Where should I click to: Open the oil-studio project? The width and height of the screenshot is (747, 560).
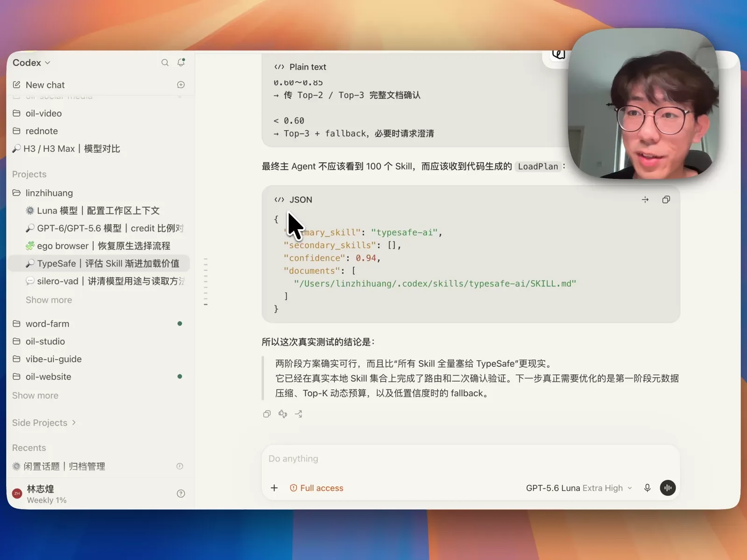point(98,342)
